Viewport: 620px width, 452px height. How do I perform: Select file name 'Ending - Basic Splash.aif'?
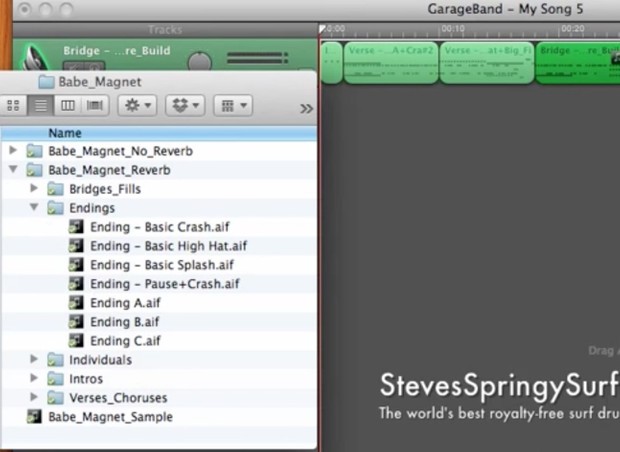(x=162, y=265)
